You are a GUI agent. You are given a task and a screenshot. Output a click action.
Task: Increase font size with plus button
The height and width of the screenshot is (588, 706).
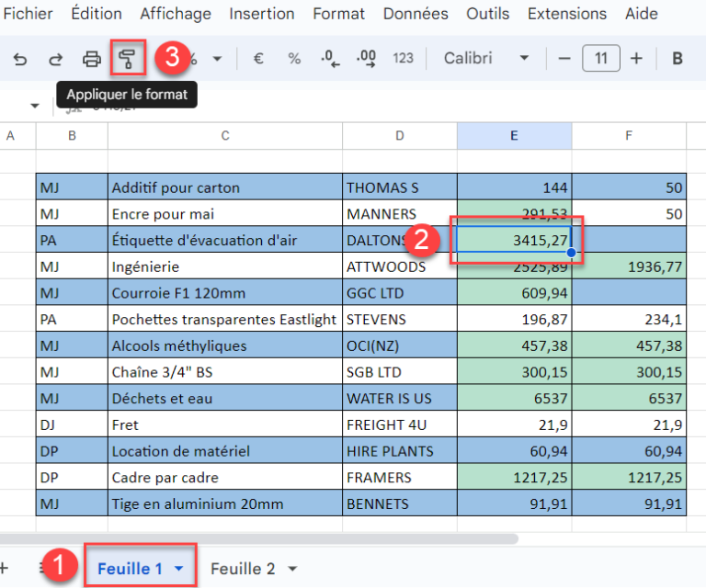click(x=636, y=59)
